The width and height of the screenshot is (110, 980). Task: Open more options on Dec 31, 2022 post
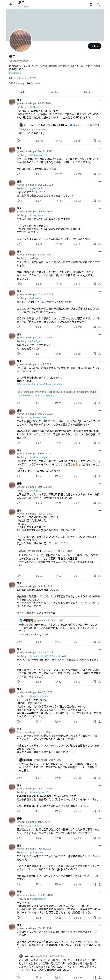click(99, 148)
